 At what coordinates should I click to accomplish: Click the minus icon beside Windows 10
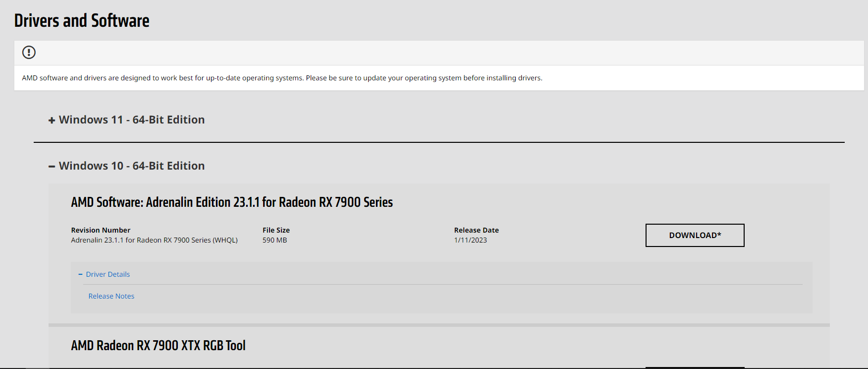52,167
